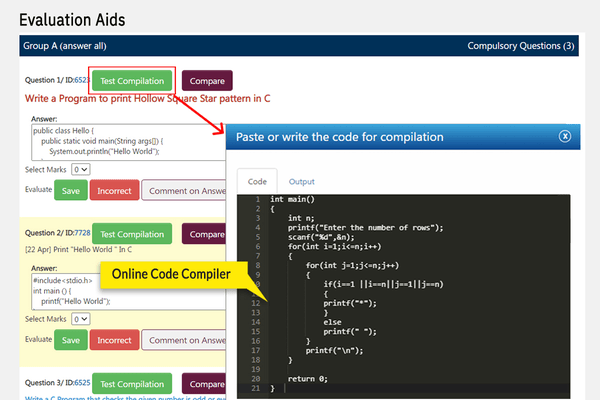This screenshot has height=400, width=600.
Task: Open Select Marks dropdown for Question 1
Action: (x=81, y=170)
